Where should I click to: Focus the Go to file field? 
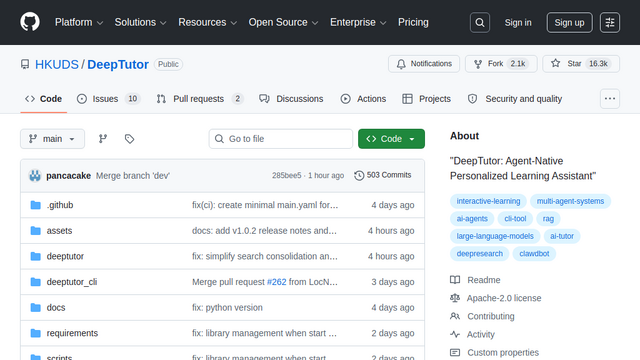point(281,139)
